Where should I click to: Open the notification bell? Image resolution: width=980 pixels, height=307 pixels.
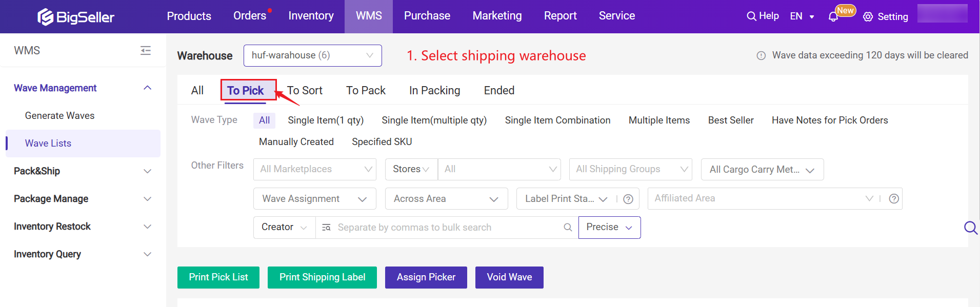coord(833,17)
